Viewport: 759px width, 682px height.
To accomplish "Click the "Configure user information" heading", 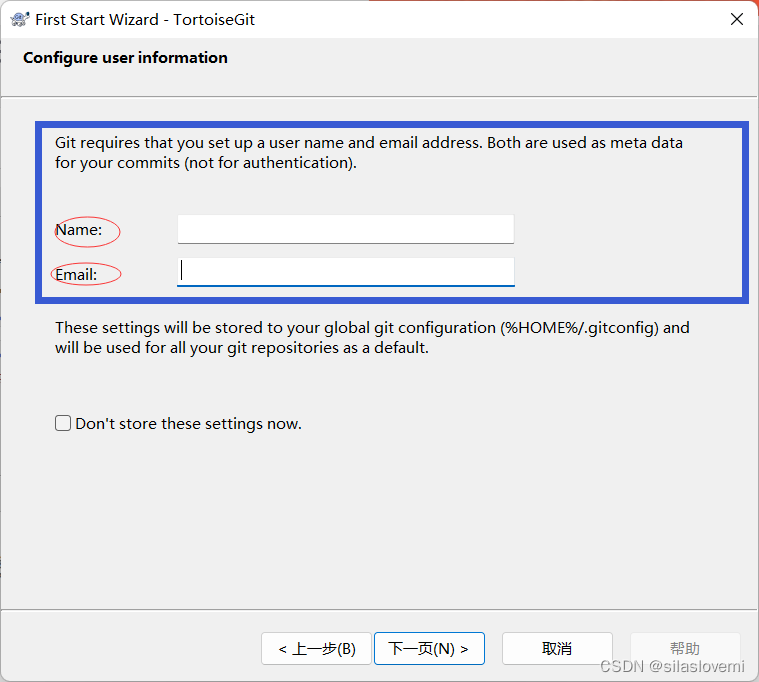I will coord(125,58).
